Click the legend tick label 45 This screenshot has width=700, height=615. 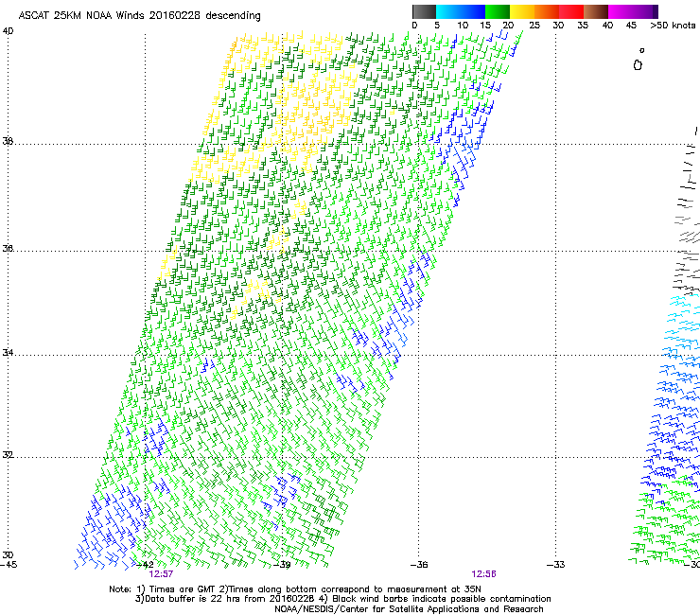coord(631,25)
